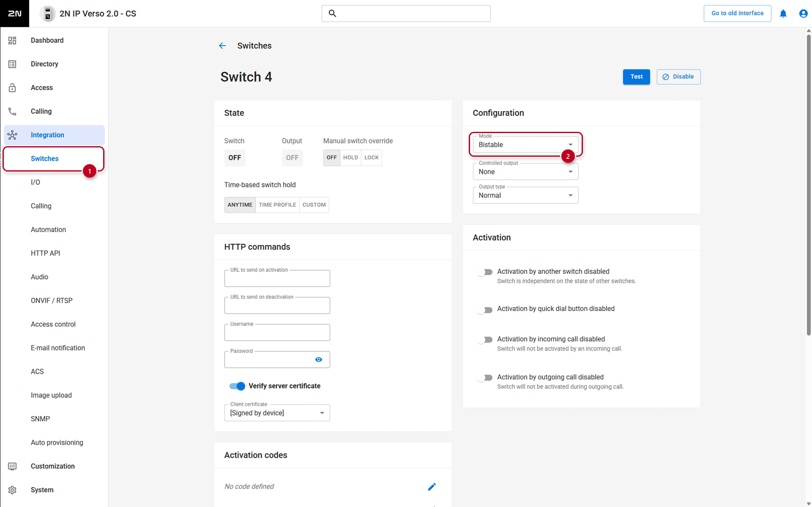Edit activation codes with pencil icon
812x507 pixels.
pyautogui.click(x=432, y=487)
